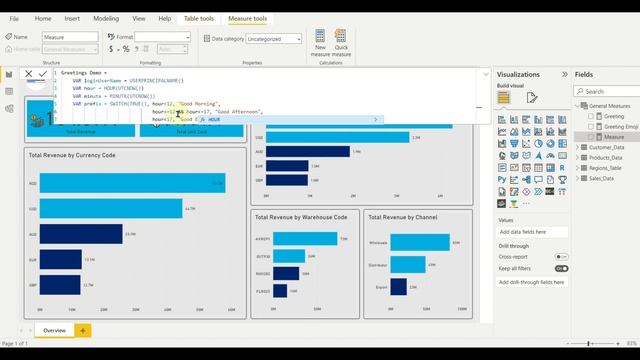The width and height of the screenshot is (640, 360).
Task: Choose the decomposition tree visual
Action: coord(526,180)
